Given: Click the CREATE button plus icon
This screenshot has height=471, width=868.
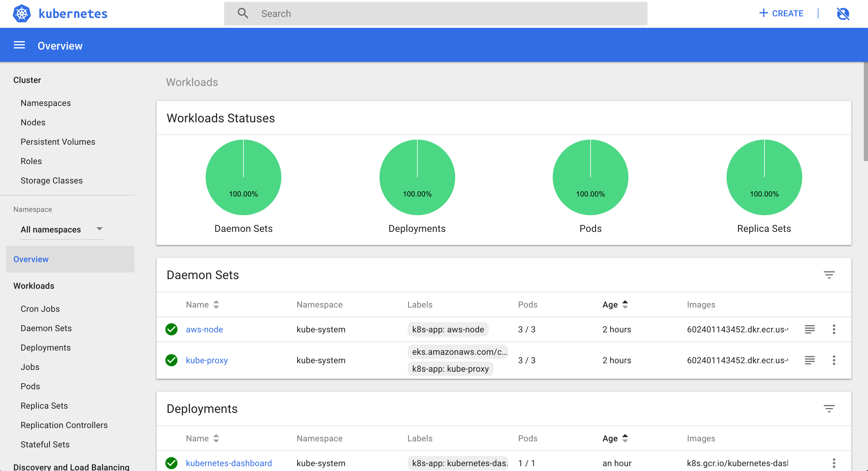Looking at the screenshot, I should [x=764, y=13].
